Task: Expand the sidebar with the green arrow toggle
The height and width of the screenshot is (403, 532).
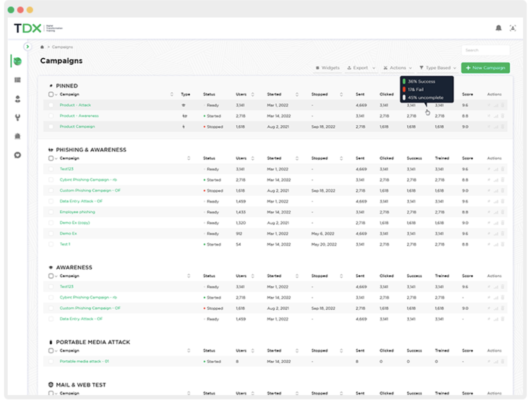Action: [28, 47]
